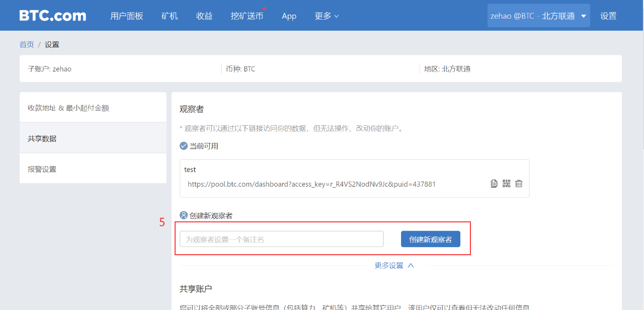Click the 创建新观察者 button
The image size is (644, 310).
click(x=431, y=239)
